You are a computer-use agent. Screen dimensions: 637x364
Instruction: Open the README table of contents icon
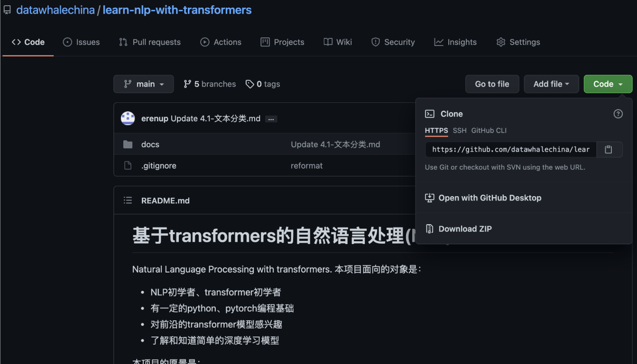(x=128, y=200)
